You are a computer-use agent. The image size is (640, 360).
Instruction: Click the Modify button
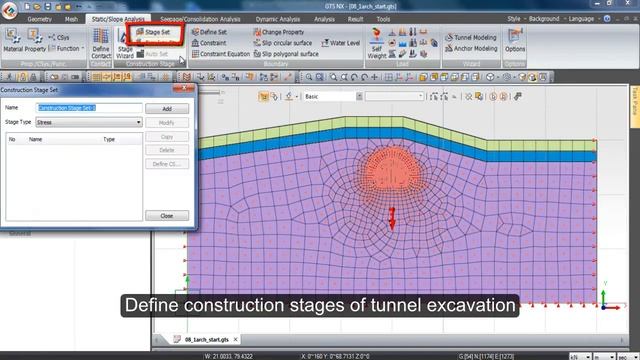tap(167, 122)
